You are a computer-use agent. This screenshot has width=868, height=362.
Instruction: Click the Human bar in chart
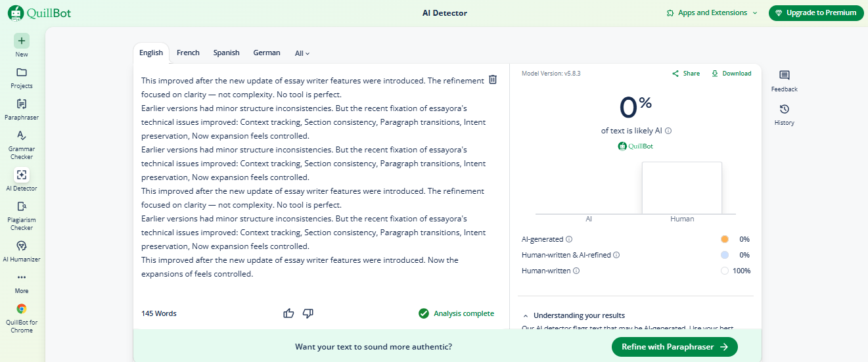[682, 188]
